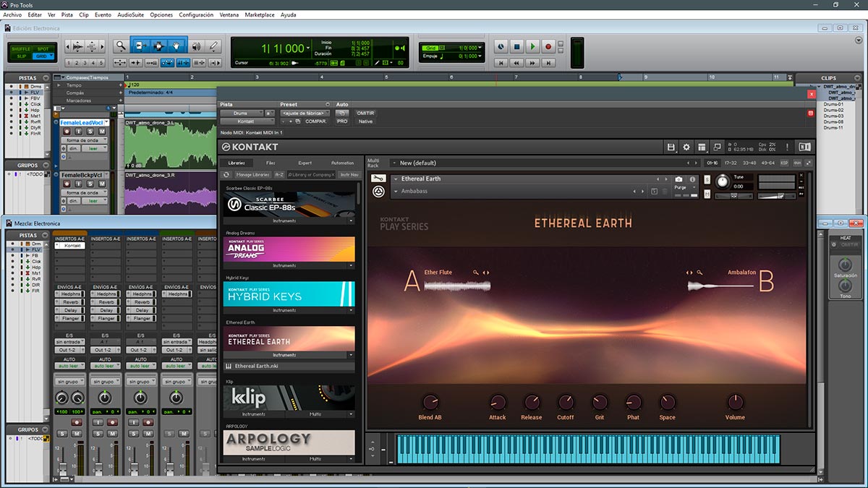The width and height of the screenshot is (868, 488).
Task: Switch to Kontakt Automation tab
Action: 342,163
